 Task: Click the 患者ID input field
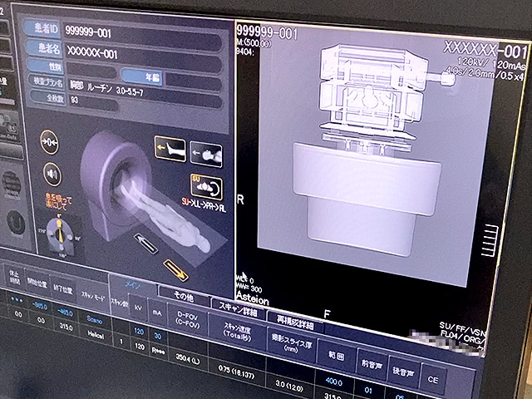(x=141, y=34)
